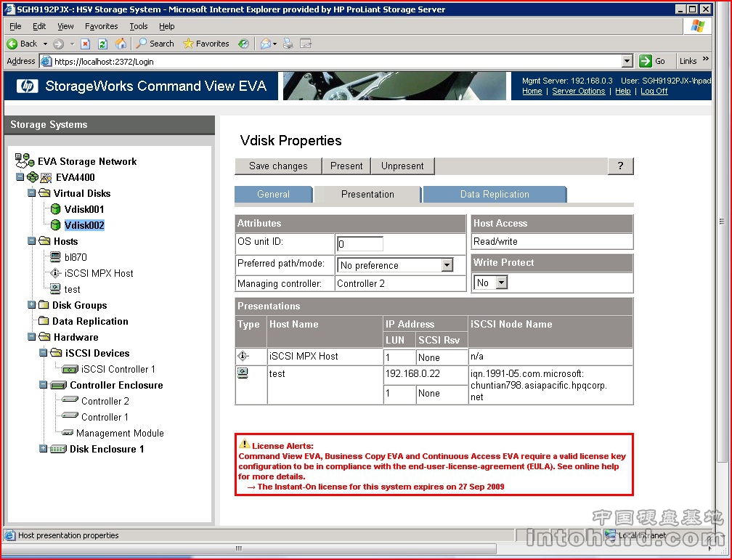Click the Management Module icon

pyautogui.click(x=68, y=433)
